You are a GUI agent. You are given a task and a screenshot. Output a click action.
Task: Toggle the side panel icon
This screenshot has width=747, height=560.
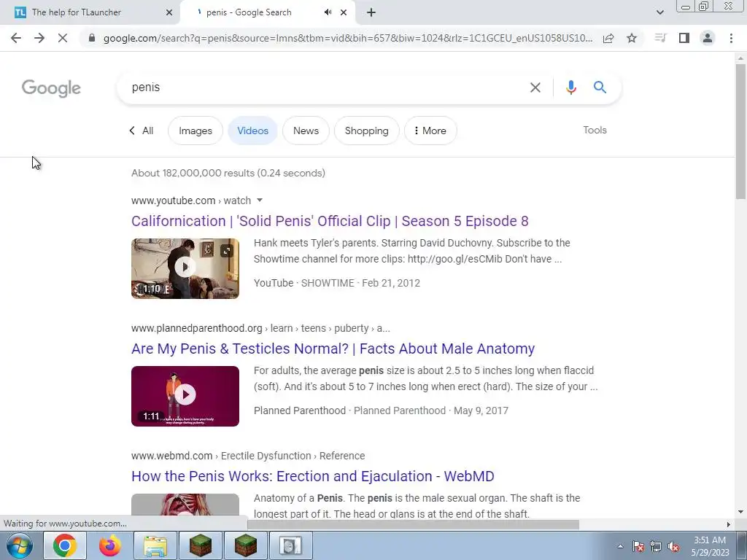tap(684, 38)
